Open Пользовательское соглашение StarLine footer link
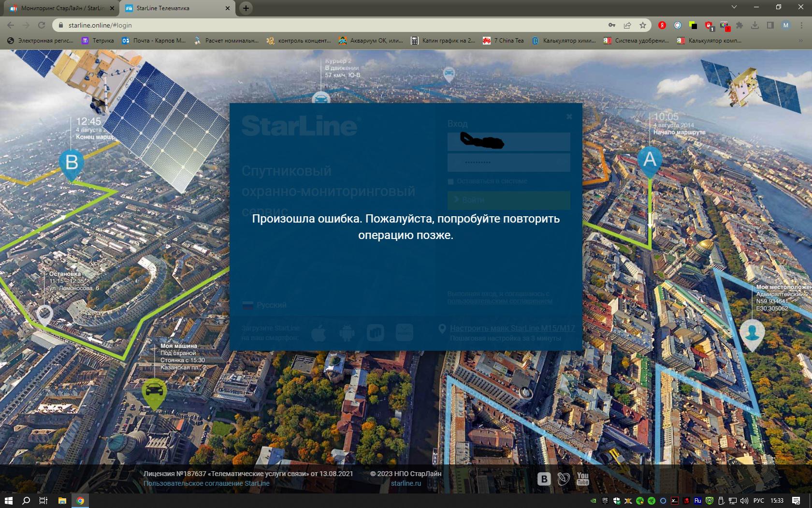The height and width of the screenshot is (508, 812). 206,483
